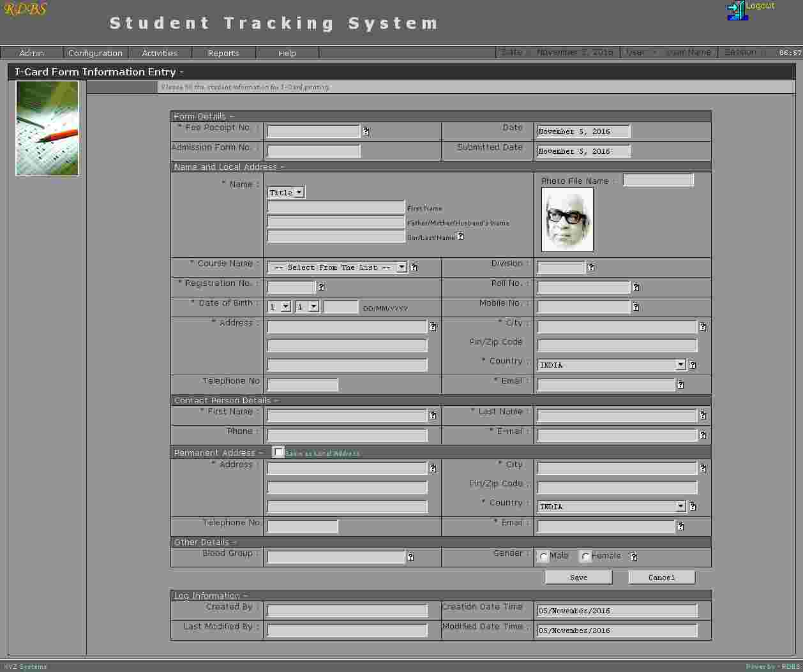803x672 pixels.
Task: Tick Same as Local Address checkbox
Action: point(278,452)
